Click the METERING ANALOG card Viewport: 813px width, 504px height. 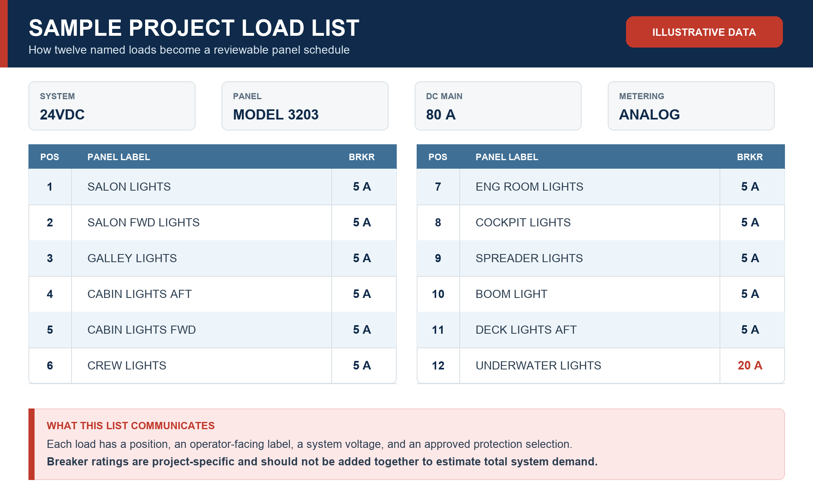[691, 106]
